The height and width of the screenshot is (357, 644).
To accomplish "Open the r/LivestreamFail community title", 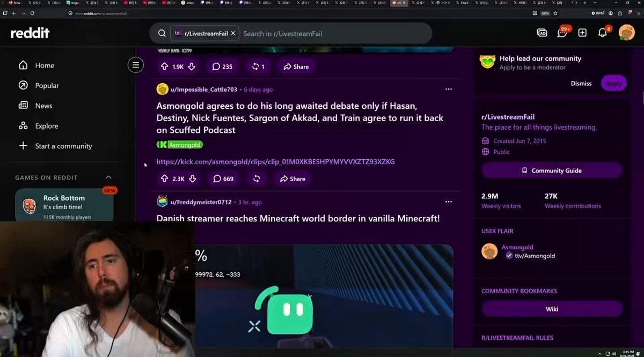I will point(508,117).
